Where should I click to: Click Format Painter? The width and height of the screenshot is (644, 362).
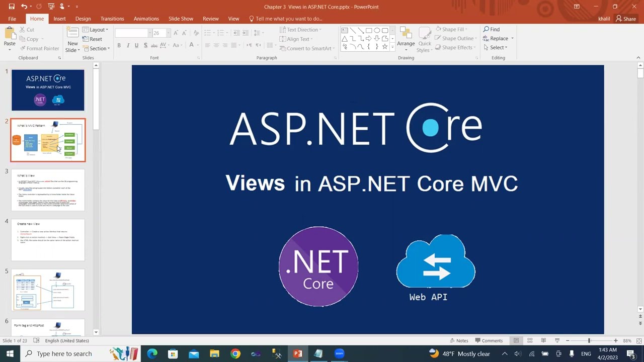tap(39, 48)
